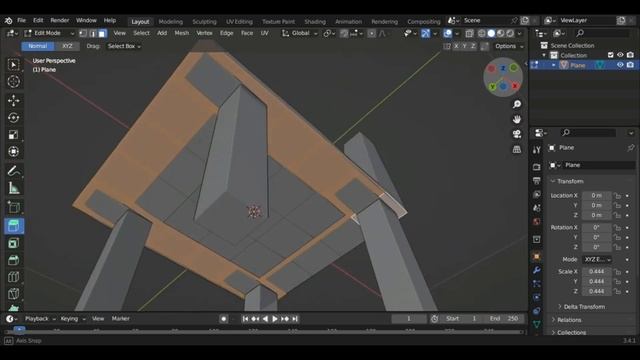Open the Modifiers wrench properties tab
This screenshot has width=640, height=360.
[537, 270]
